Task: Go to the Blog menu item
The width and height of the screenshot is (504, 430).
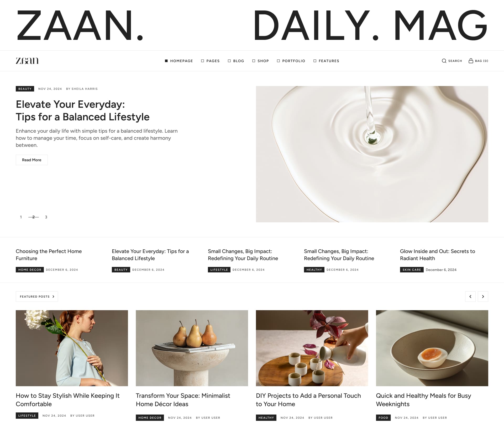Action: (236, 61)
